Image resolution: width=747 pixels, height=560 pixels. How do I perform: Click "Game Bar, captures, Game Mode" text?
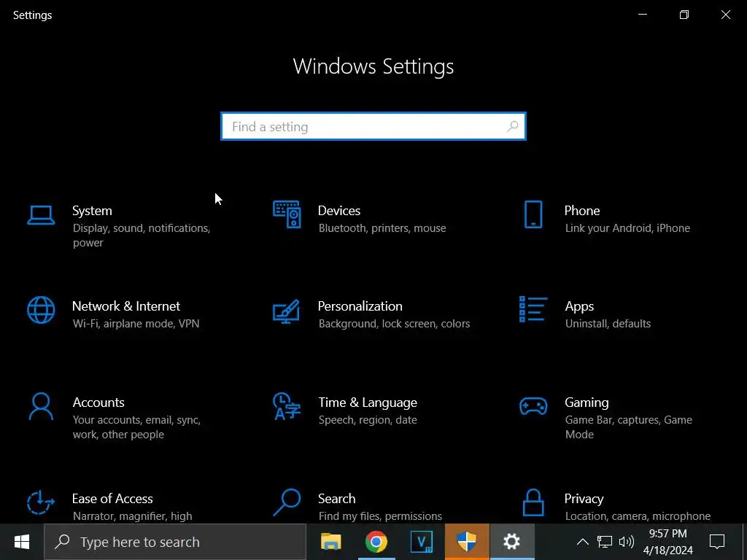coord(628,427)
